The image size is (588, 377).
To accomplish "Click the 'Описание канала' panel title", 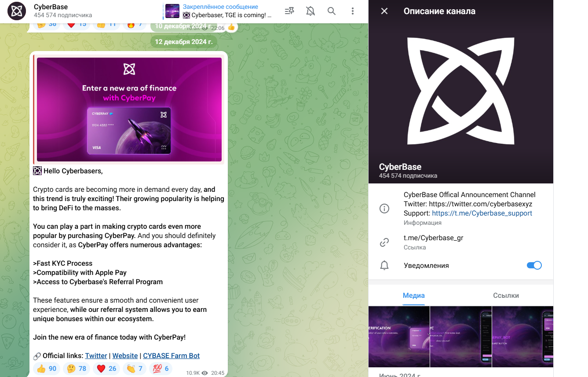I will click(x=439, y=11).
